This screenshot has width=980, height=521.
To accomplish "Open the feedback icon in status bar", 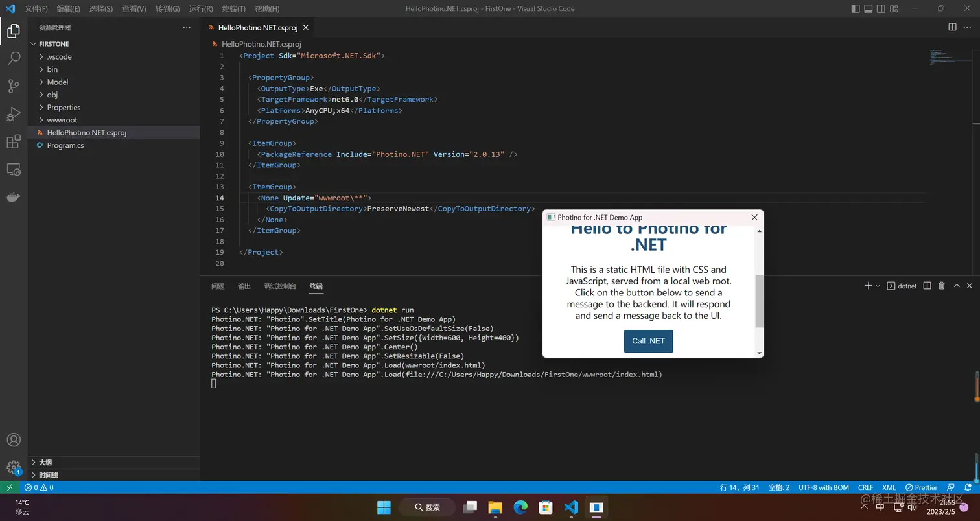I will click(951, 487).
